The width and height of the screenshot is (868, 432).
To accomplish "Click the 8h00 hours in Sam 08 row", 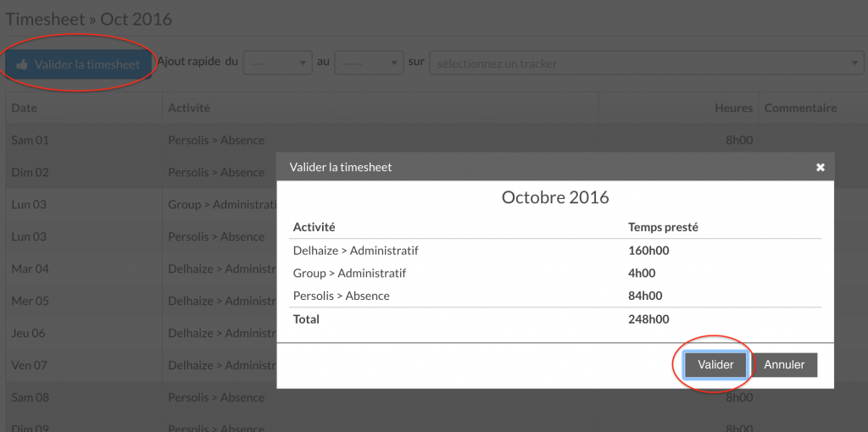I will point(739,397).
